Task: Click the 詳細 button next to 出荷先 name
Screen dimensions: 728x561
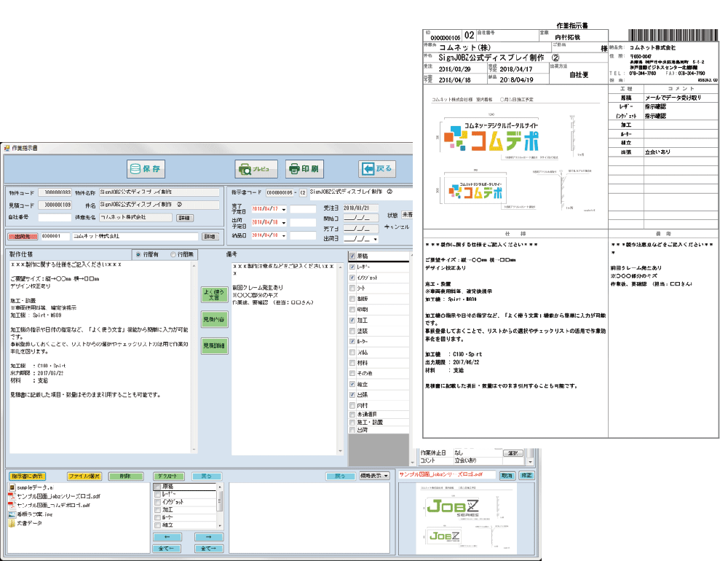Action: [210, 237]
